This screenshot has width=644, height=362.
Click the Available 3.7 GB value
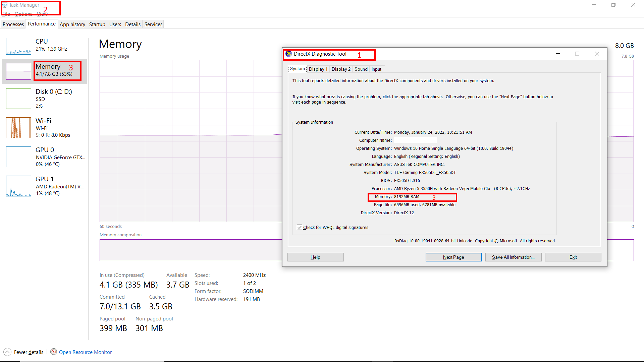(x=178, y=285)
